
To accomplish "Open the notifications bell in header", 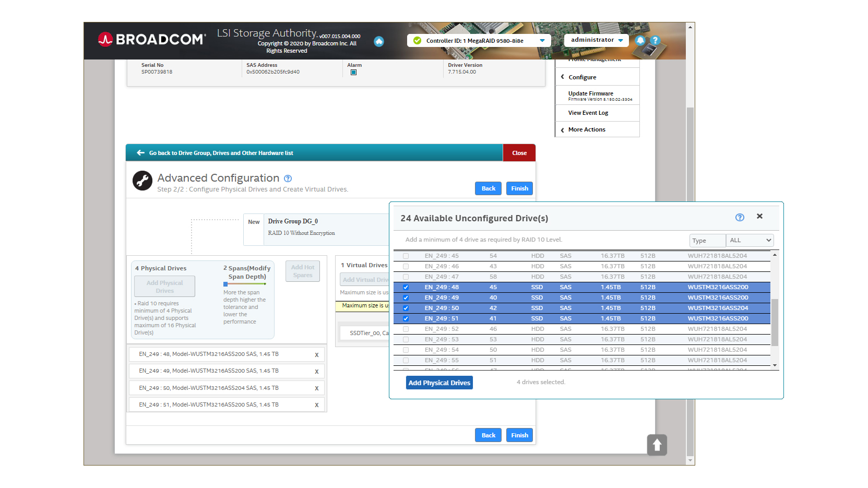I will click(x=640, y=40).
